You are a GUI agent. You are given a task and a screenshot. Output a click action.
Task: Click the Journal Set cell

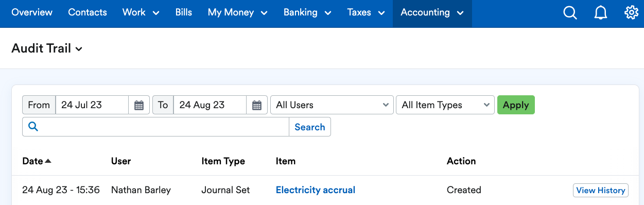coord(225,190)
